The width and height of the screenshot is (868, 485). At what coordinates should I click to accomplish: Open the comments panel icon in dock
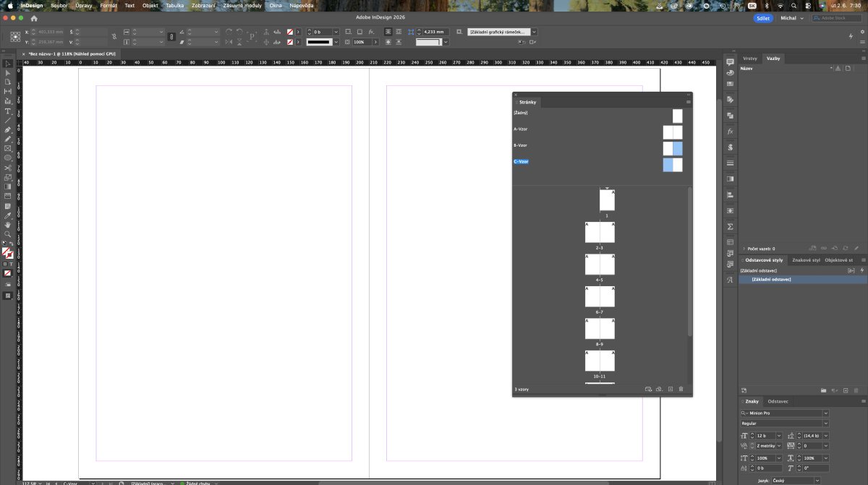tap(731, 62)
